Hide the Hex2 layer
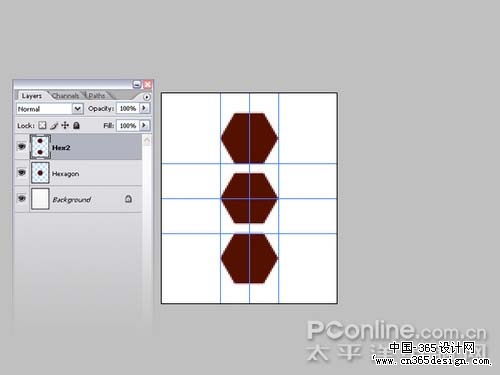Screen dimensions: 500x375 point(22,146)
